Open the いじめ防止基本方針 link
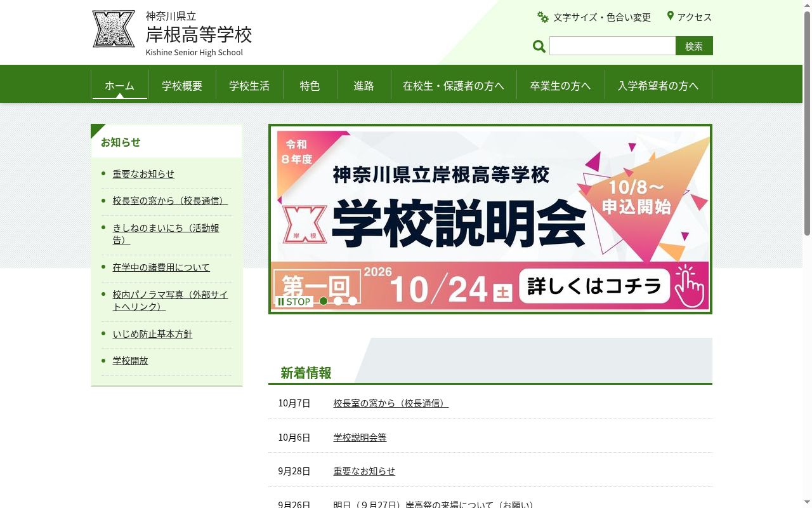This screenshot has height=508, width=812. 152,334
